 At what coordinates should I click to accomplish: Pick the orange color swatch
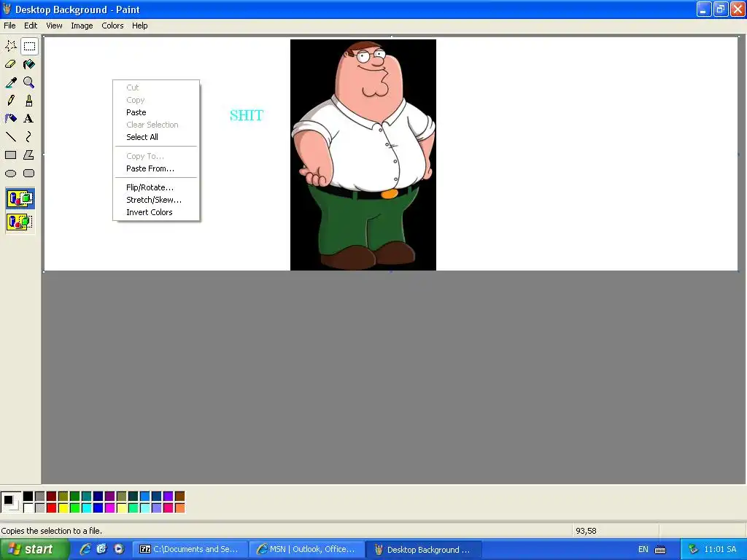point(179,508)
